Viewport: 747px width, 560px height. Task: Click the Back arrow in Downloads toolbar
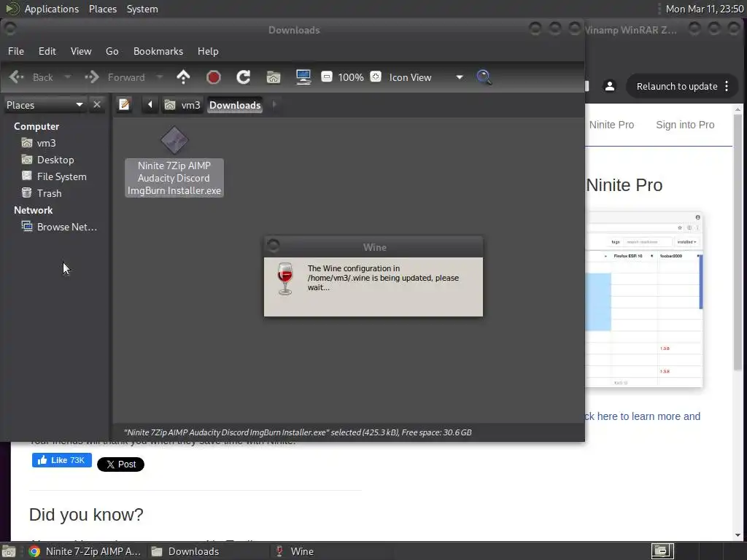click(16, 77)
